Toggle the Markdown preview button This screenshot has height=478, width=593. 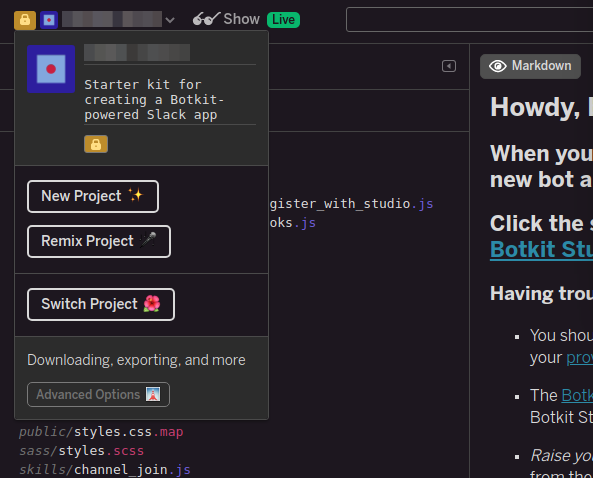pyautogui.click(x=530, y=66)
